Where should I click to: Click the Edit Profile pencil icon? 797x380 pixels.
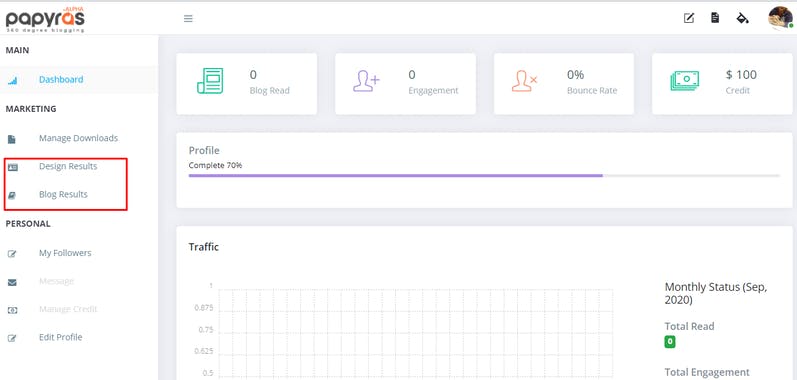[x=13, y=338]
